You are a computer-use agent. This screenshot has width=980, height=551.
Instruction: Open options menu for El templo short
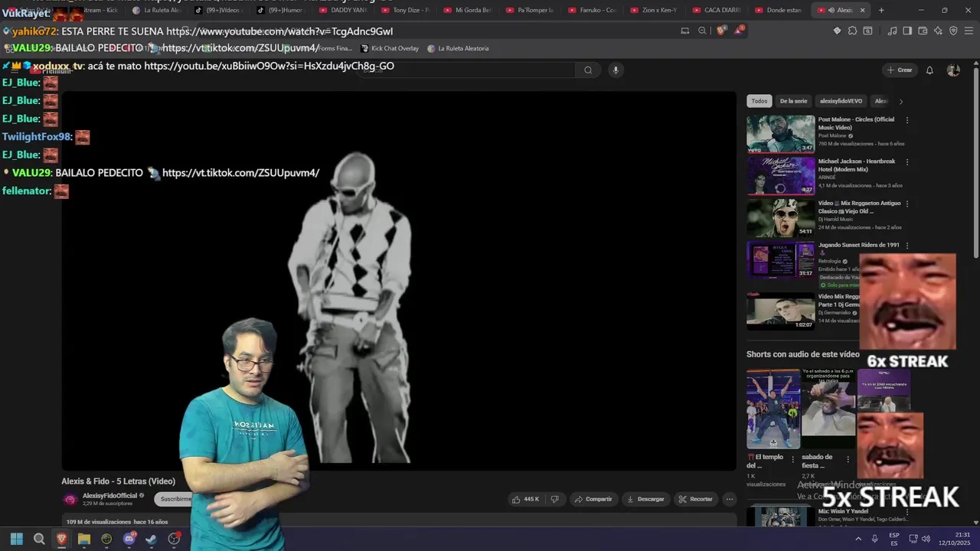792,459
